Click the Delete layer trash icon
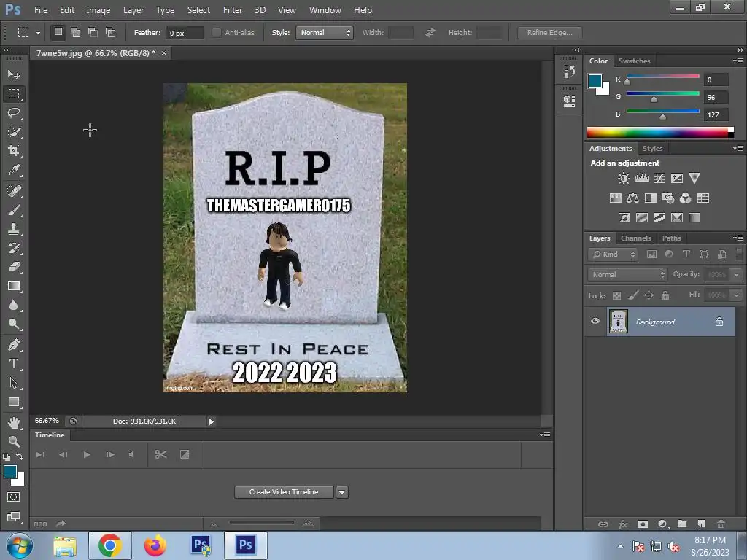 (721, 524)
